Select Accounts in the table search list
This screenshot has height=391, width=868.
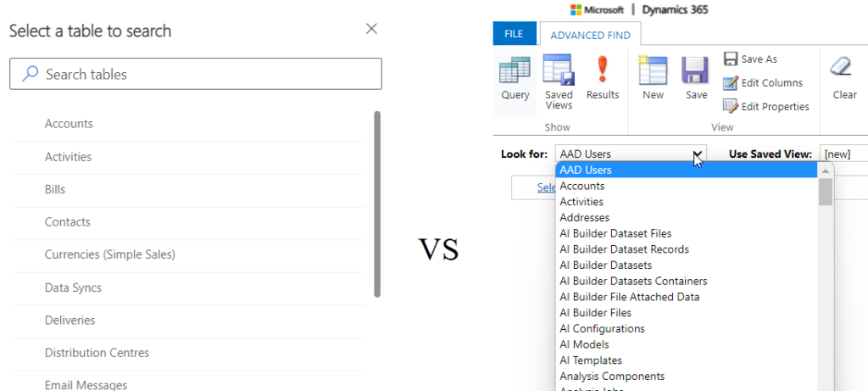189,124
